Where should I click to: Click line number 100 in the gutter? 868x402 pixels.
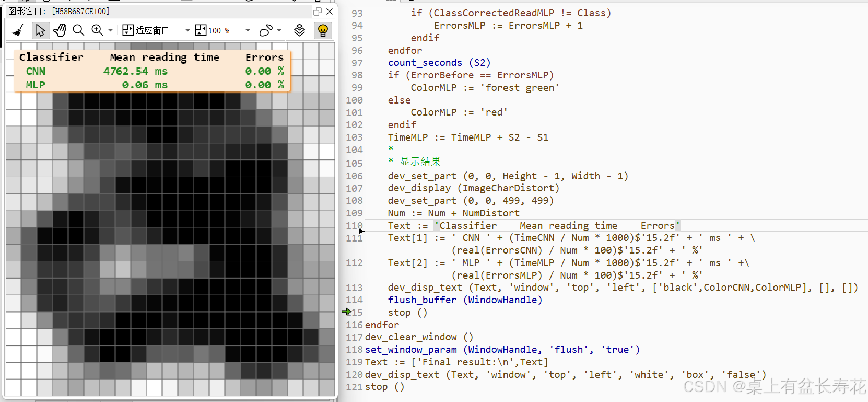(354, 100)
